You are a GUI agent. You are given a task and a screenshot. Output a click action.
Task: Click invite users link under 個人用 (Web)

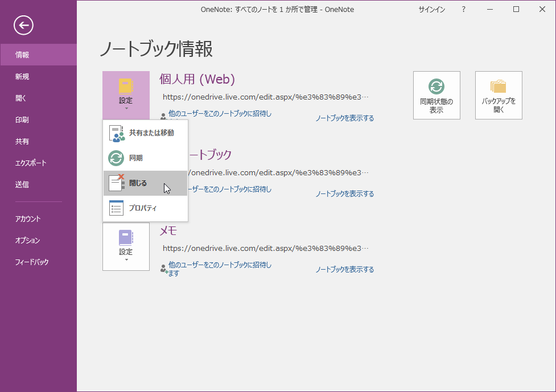pyautogui.click(x=220, y=114)
